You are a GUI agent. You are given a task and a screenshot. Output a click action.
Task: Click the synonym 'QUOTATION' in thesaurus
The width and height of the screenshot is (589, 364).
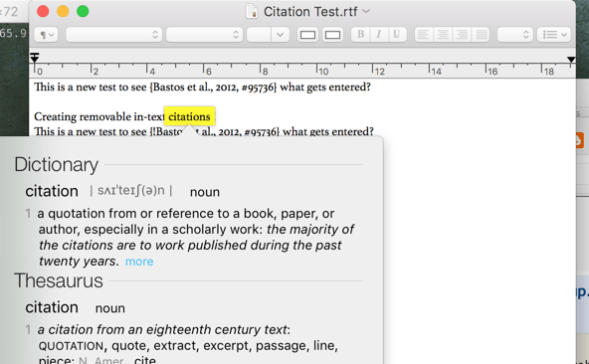click(x=71, y=346)
